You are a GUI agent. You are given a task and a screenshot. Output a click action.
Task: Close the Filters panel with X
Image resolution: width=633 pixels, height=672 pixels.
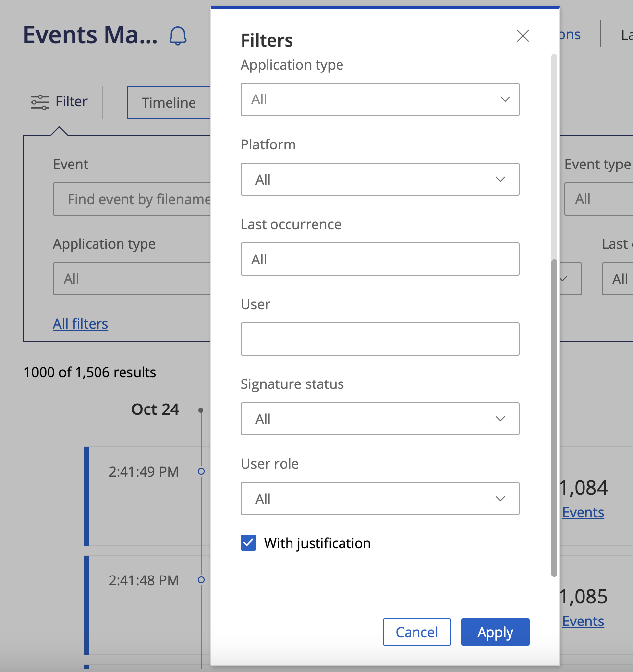(523, 36)
